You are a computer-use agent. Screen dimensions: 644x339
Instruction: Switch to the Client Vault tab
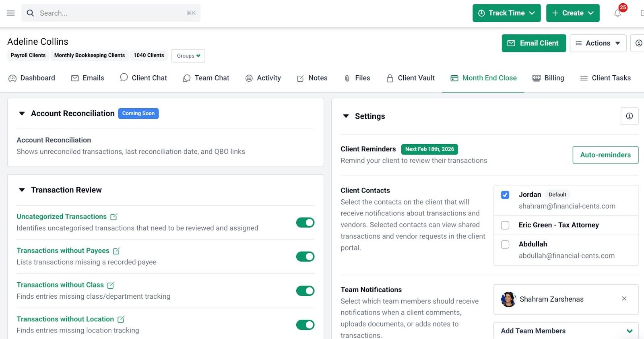[x=411, y=78]
